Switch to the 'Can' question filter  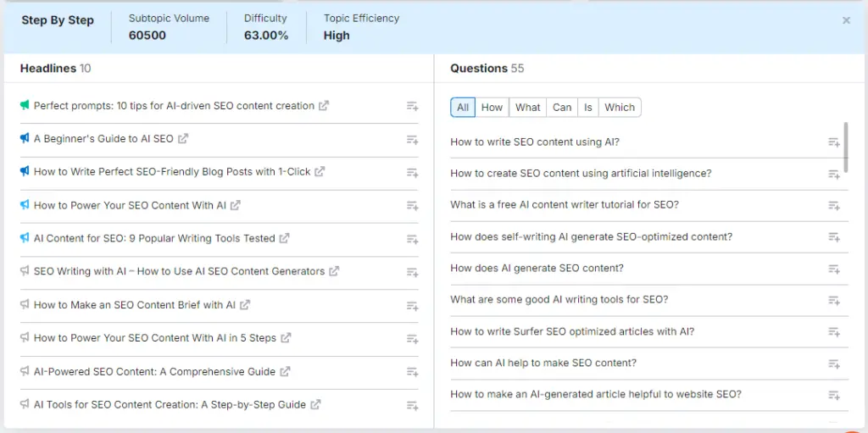[x=562, y=108]
